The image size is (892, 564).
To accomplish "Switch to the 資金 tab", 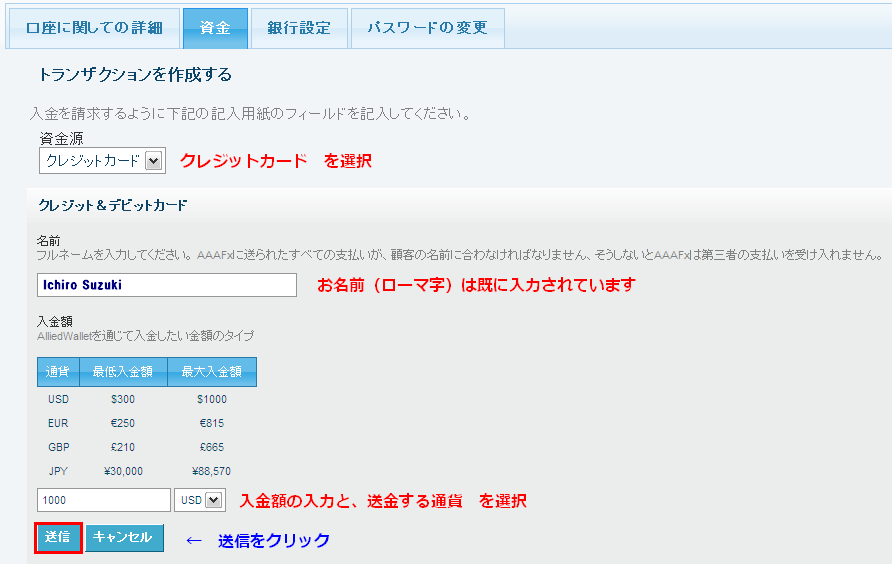I will click(x=215, y=28).
